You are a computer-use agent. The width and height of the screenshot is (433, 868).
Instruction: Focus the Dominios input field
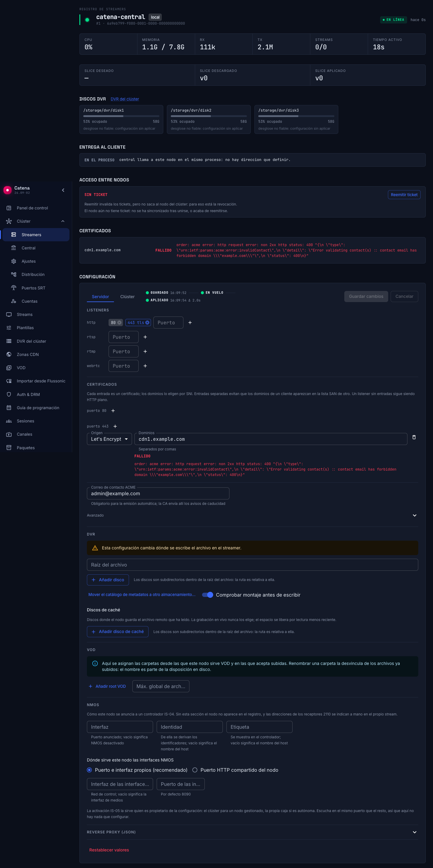point(271,439)
